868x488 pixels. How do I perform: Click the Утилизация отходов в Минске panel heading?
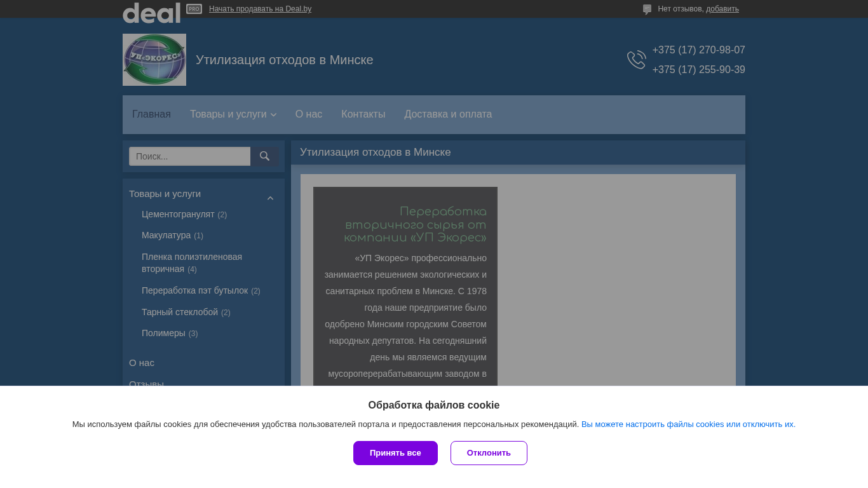point(376,152)
